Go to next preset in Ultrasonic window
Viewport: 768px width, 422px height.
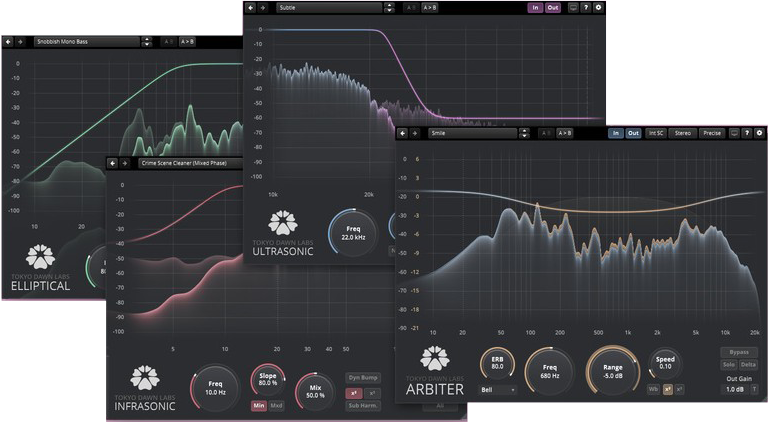pos(263,7)
